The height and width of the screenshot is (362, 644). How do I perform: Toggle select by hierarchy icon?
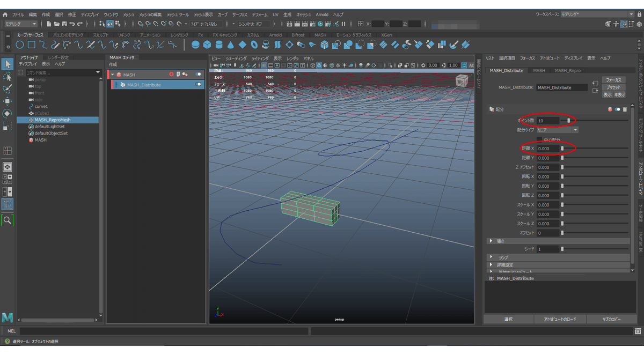click(102, 24)
